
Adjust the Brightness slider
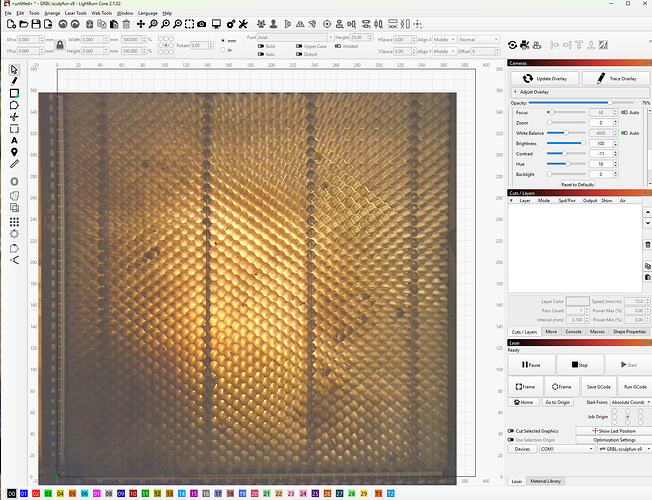[566, 143]
